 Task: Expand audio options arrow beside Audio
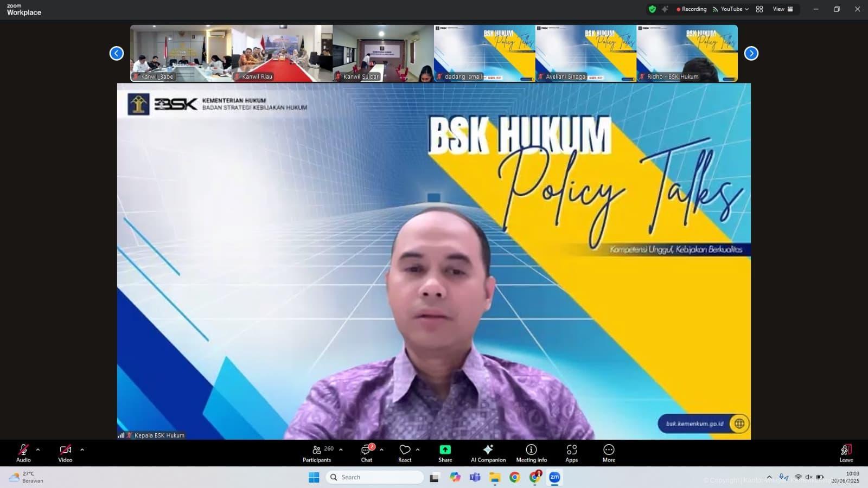[x=38, y=450]
